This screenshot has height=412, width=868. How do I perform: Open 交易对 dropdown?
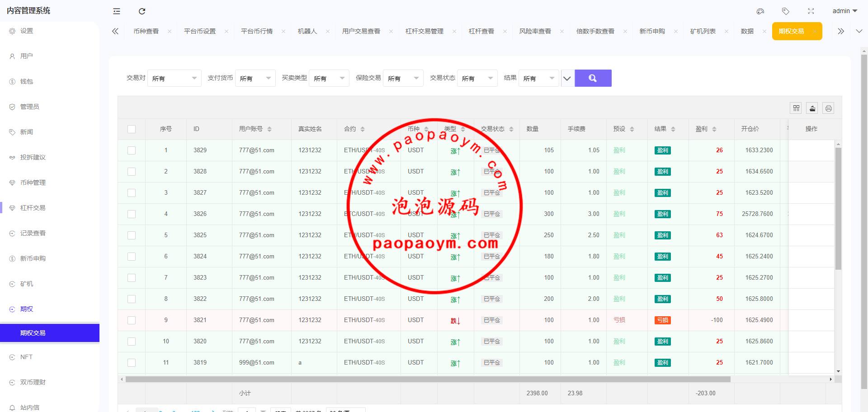click(175, 78)
